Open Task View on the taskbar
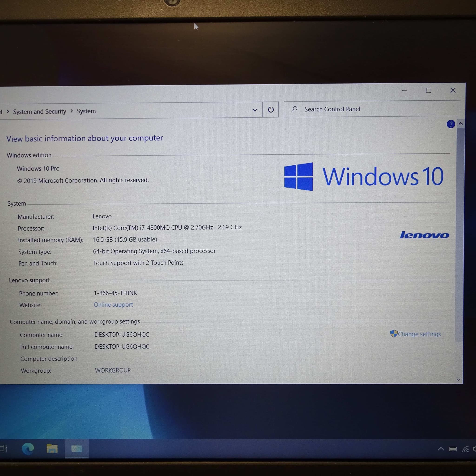Screen dimensions: 476x476 [3, 449]
